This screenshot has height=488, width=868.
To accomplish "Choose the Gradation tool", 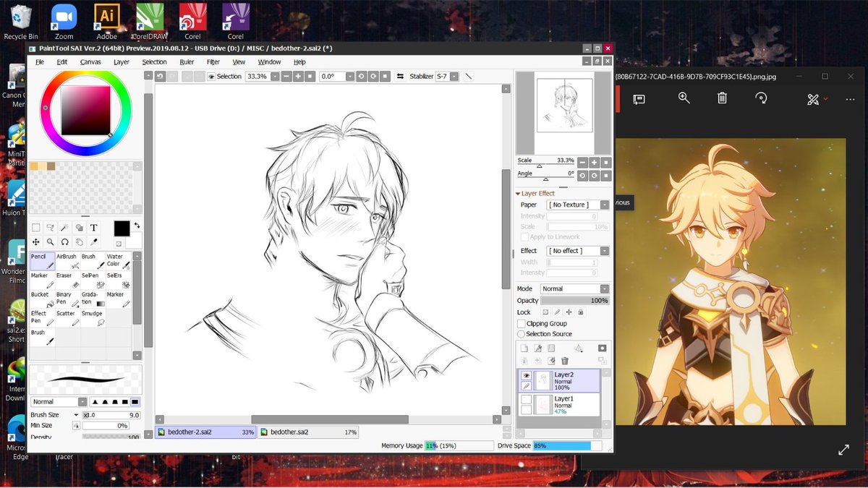I will click(93, 299).
